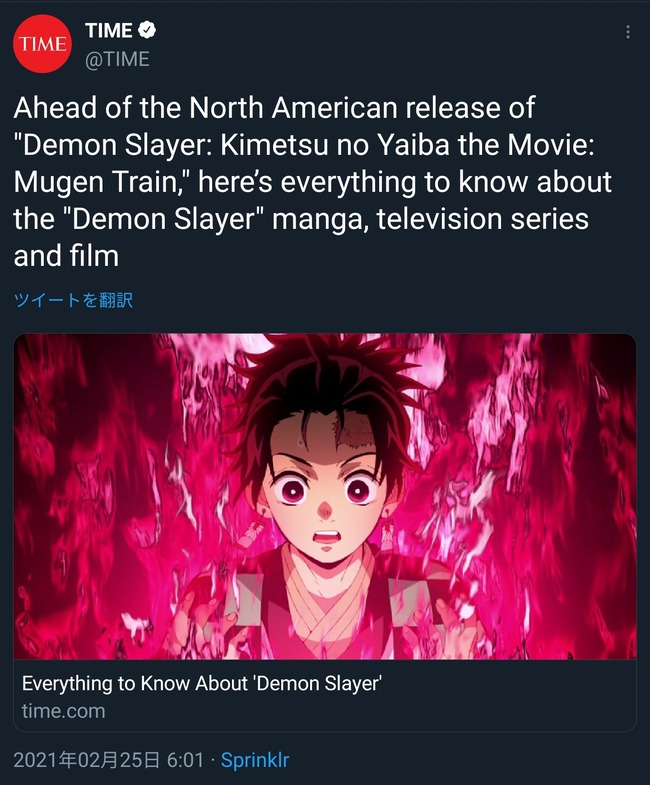Select the tweet body text
Image resolution: width=650 pixels, height=785 pixels.
tap(313, 182)
